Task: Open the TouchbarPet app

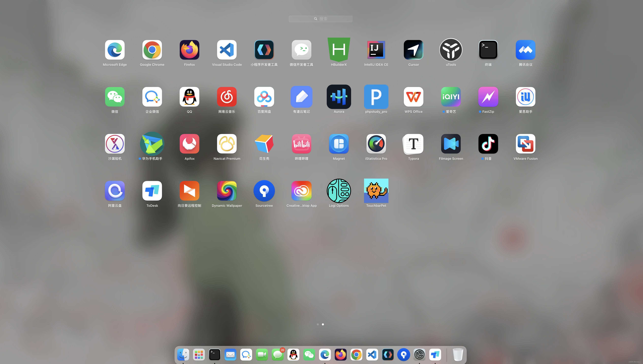Action: coord(376,191)
